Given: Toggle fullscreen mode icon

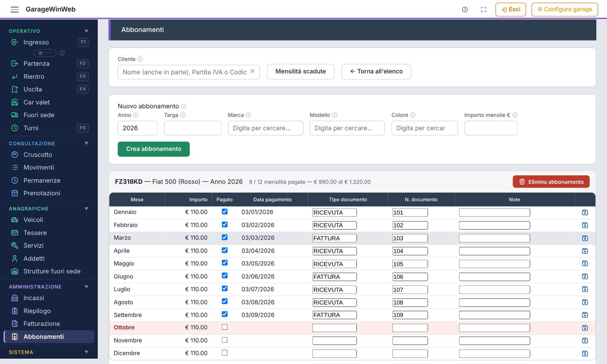Looking at the screenshot, I should pos(483,9).
